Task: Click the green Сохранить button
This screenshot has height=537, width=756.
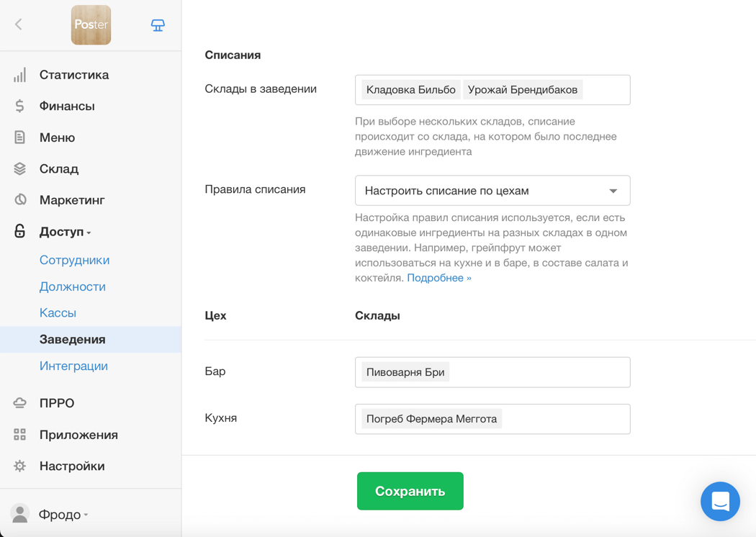Action: 410,490
